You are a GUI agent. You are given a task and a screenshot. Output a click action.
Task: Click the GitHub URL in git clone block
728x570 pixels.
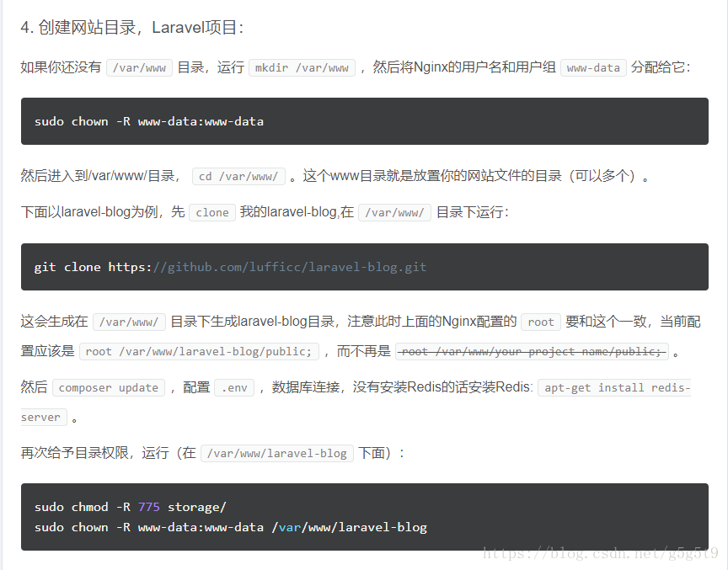pyautogui.click(x=290, y=267)
